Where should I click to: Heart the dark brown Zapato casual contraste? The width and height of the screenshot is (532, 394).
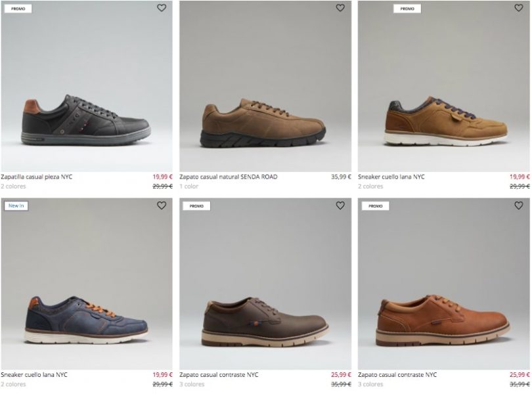340,206
